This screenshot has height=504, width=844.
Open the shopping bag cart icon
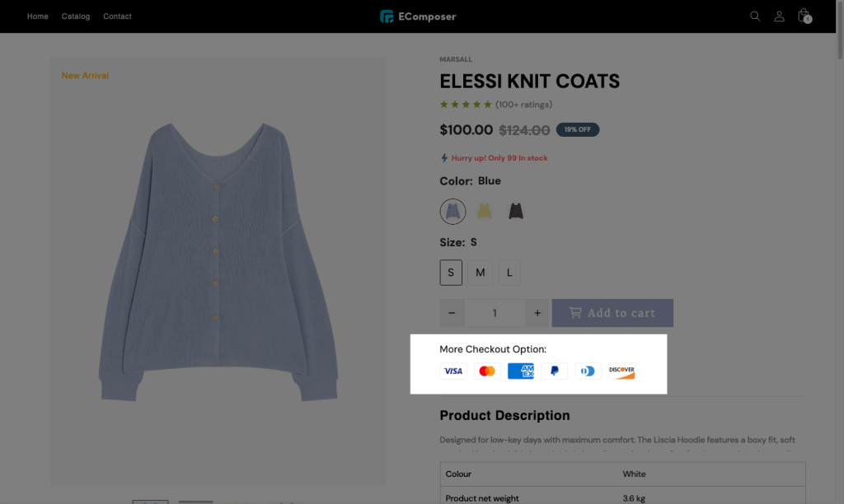[x=804, y=16]
